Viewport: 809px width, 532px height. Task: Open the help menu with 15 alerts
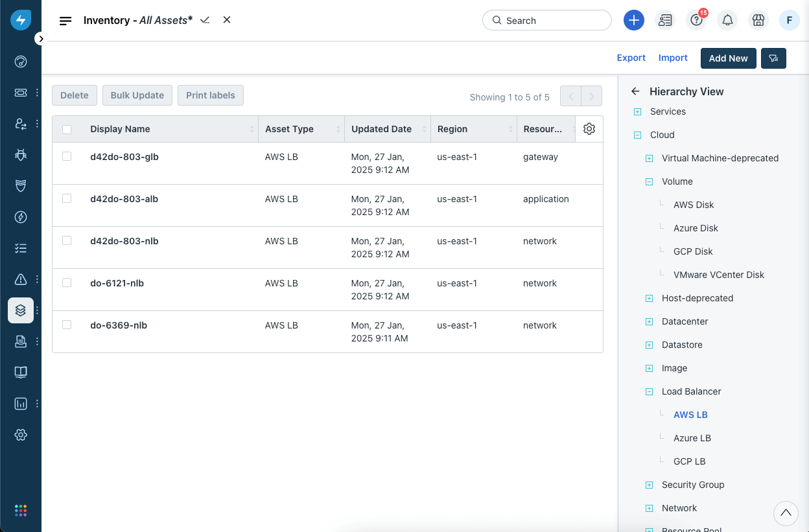point(696,20)
